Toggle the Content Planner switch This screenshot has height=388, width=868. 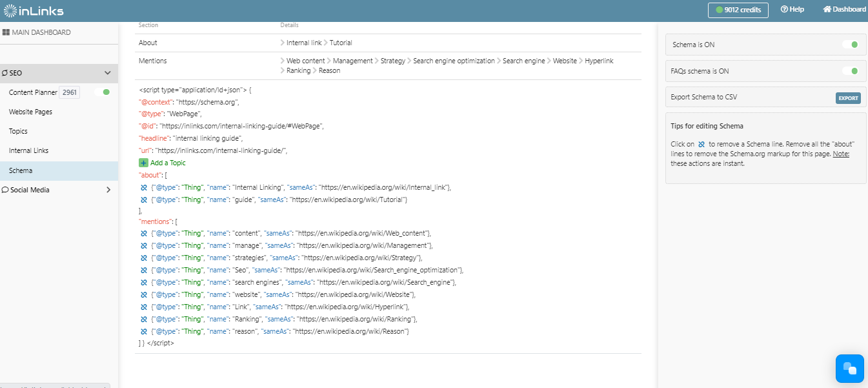coord(102,92)
